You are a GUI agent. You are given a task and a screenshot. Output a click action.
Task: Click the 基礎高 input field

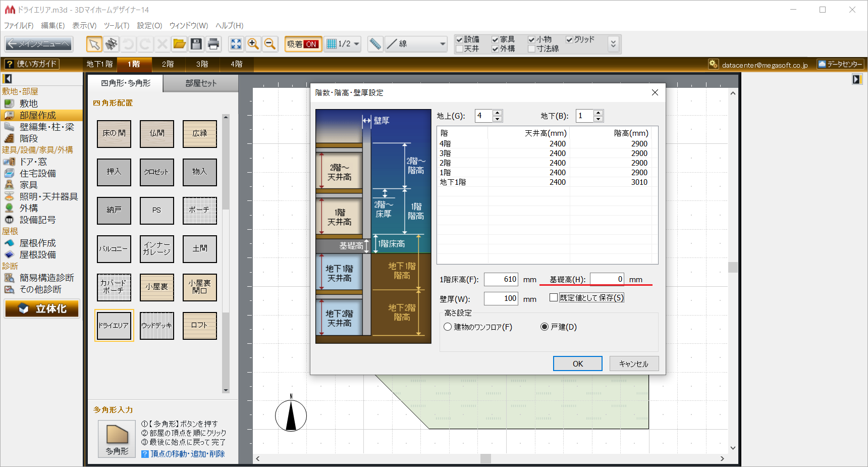click(607, 279)
